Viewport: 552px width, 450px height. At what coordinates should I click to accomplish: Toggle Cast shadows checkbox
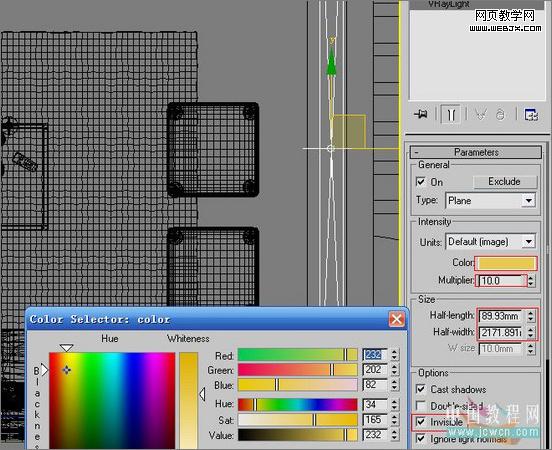(x=421, y=389)
